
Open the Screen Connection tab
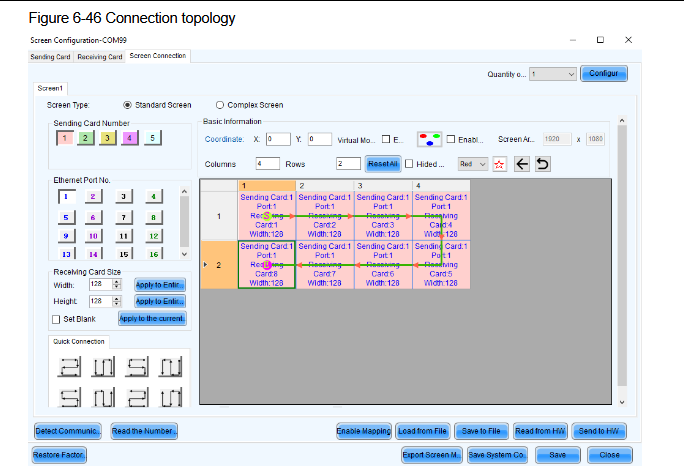158,56
